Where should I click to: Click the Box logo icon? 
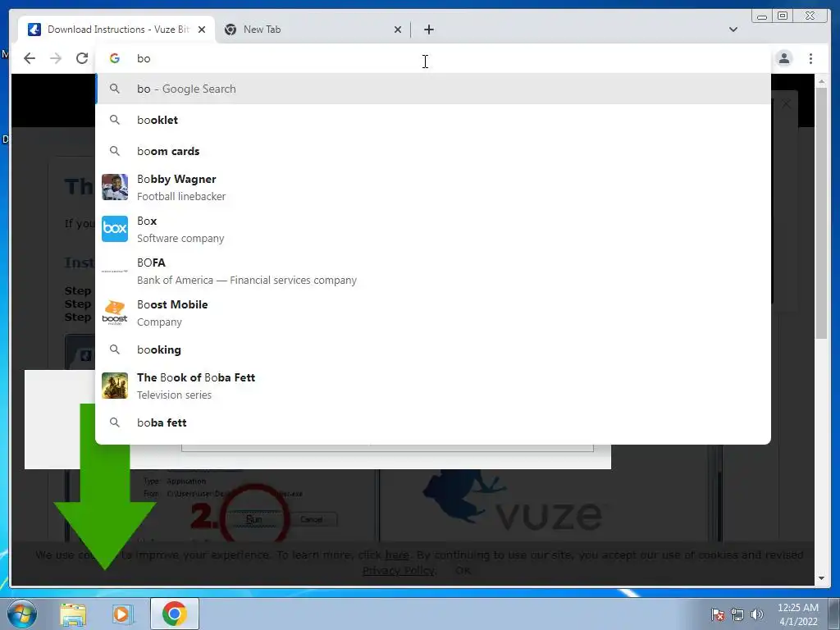[115, 229]
